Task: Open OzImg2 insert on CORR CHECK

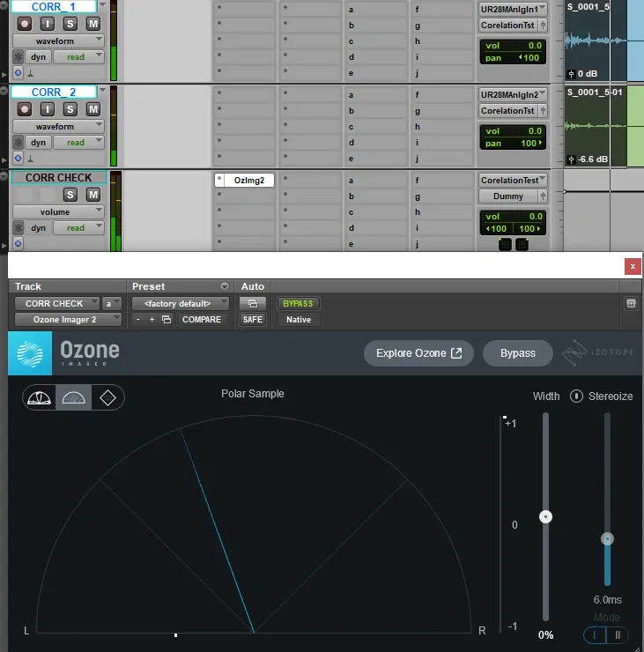Action: [x=249, y=180]
